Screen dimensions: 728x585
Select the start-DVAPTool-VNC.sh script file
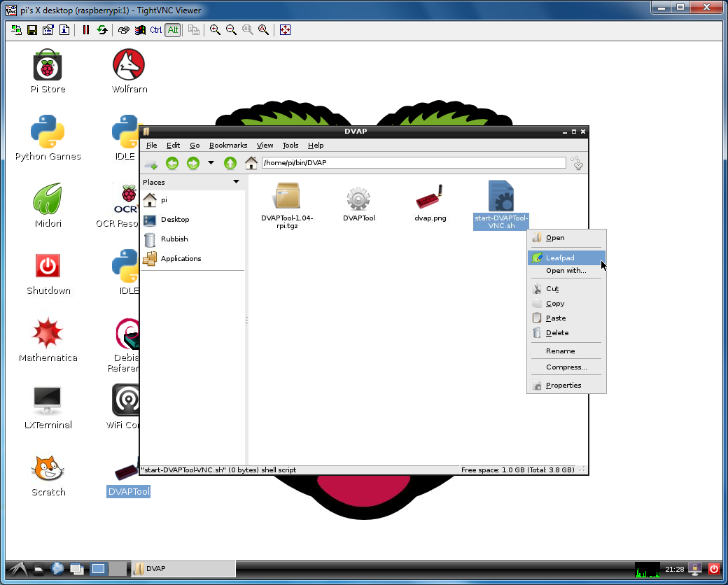pyautogui.click(x=501, y=205)
